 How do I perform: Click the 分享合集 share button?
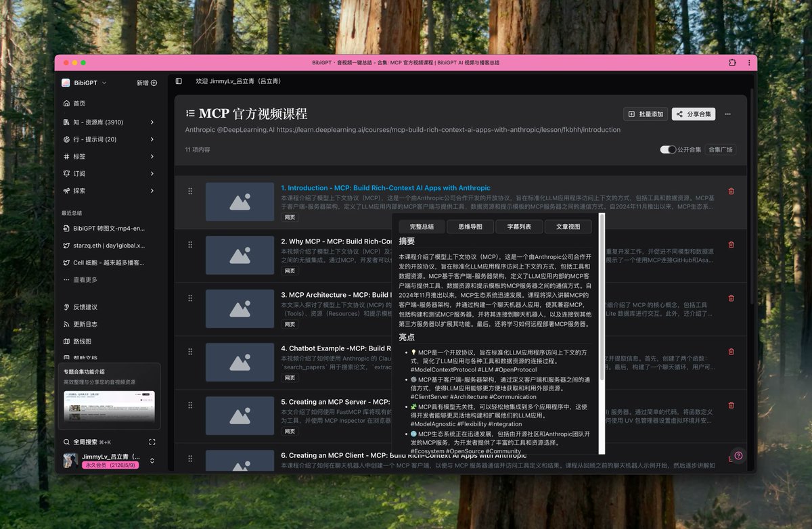click(x=694, y=114)
